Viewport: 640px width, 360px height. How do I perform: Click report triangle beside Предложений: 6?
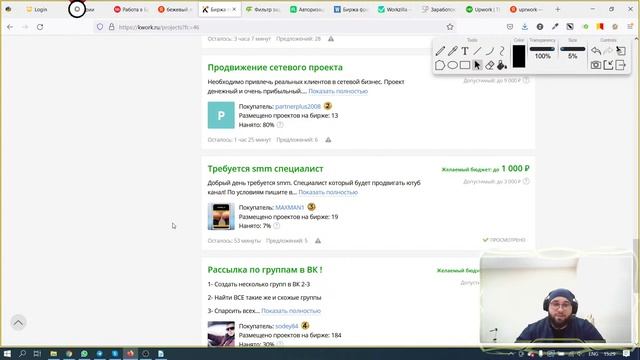click(x=328, y=140)
